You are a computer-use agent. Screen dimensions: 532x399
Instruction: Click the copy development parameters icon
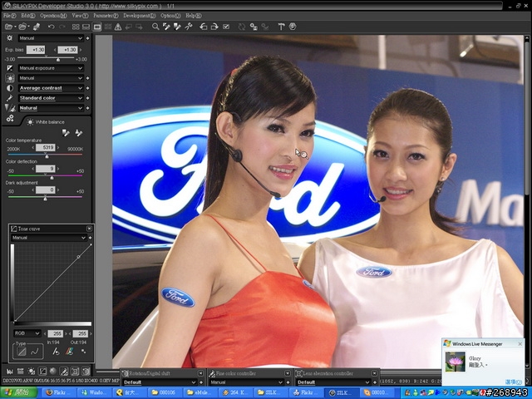point(254,27)
